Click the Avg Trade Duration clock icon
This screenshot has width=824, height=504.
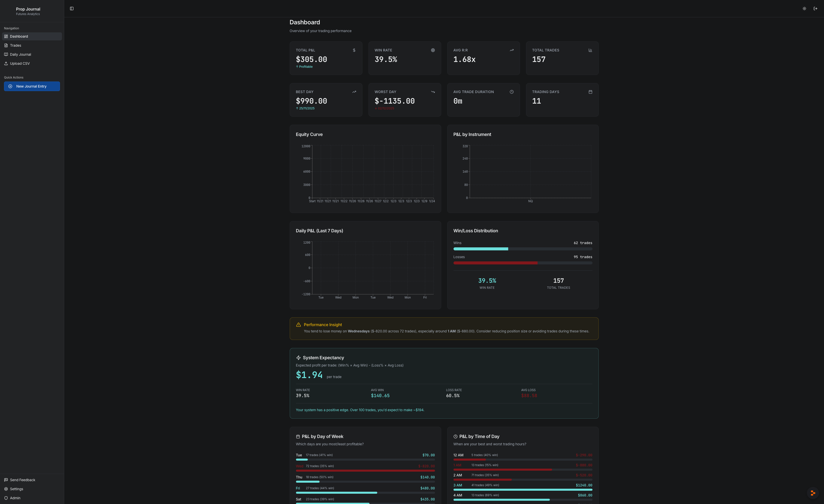[511, 92]
